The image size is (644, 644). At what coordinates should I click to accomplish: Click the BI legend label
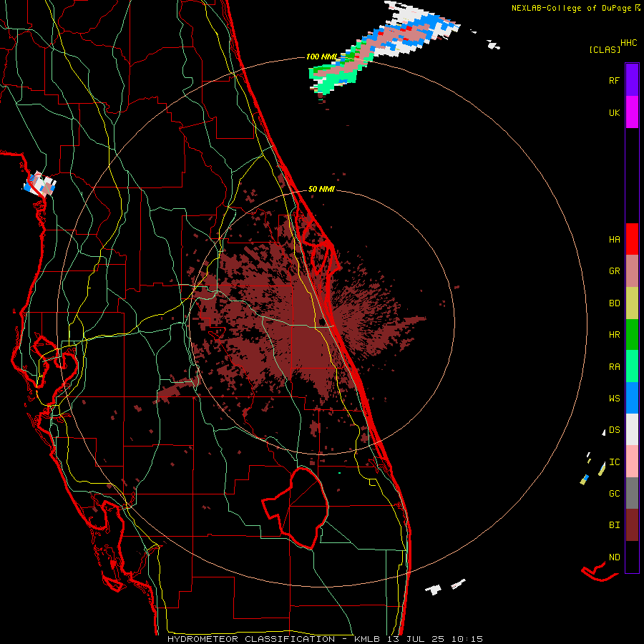click(x=614, y=525)
